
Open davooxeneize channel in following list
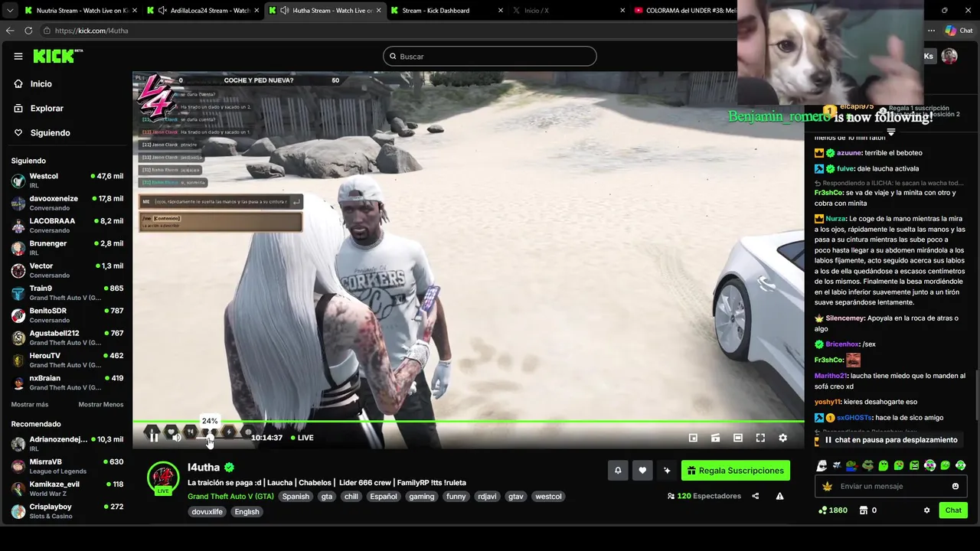pos(67,203)
